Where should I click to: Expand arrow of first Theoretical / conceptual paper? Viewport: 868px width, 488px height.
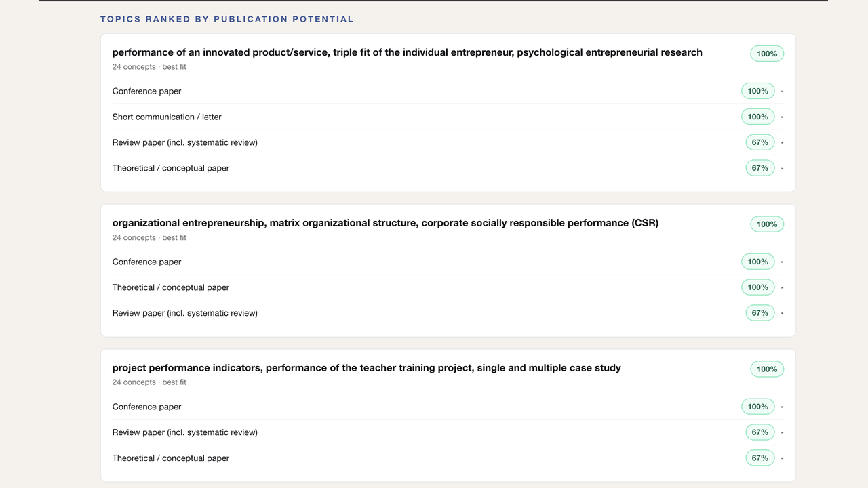pyautogui.click(x=782, y=168)
